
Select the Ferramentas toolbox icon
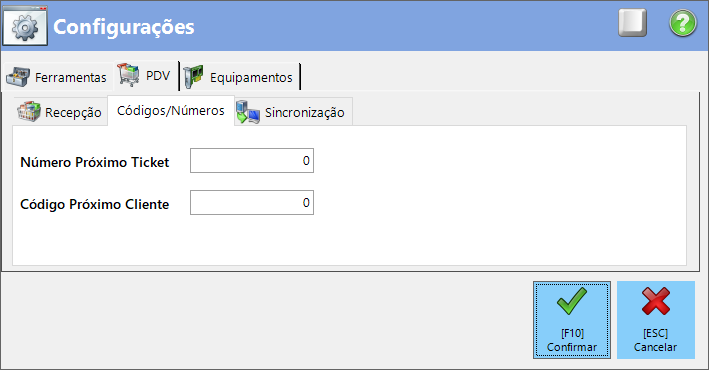pos(18,77)
